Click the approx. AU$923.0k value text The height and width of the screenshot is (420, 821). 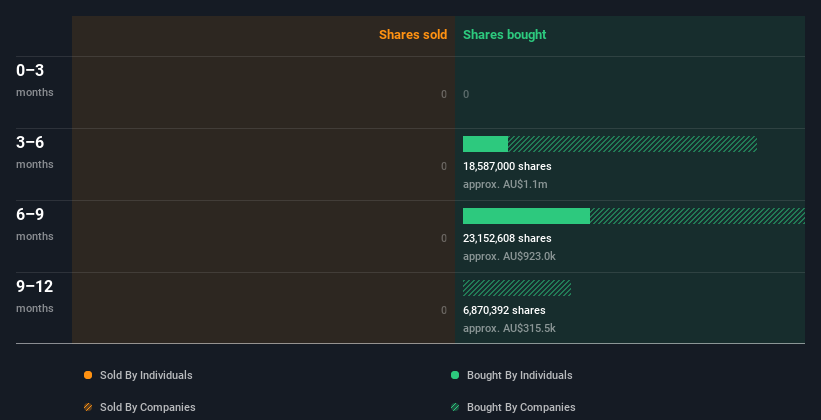(x=509, y=257)
